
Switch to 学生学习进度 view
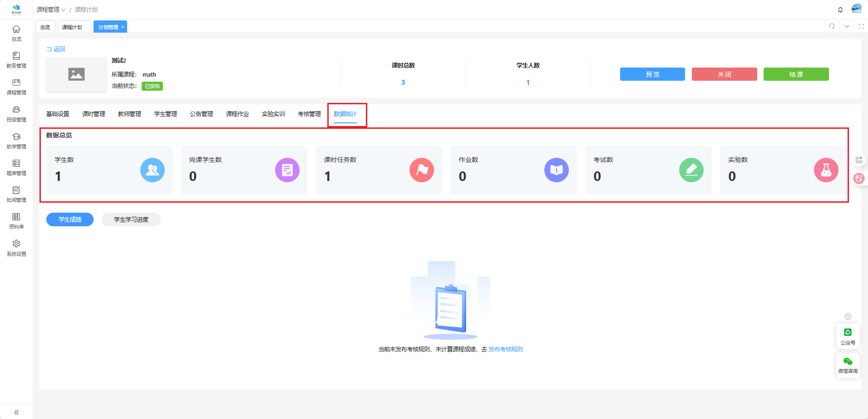(131, 219)
